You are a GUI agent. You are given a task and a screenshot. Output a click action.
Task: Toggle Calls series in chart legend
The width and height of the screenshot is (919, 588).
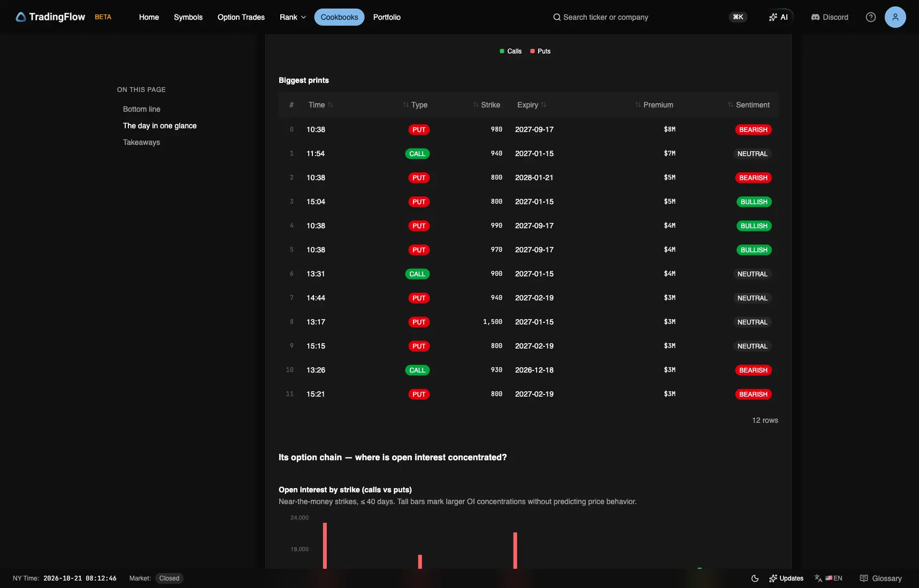click(510, 51)
